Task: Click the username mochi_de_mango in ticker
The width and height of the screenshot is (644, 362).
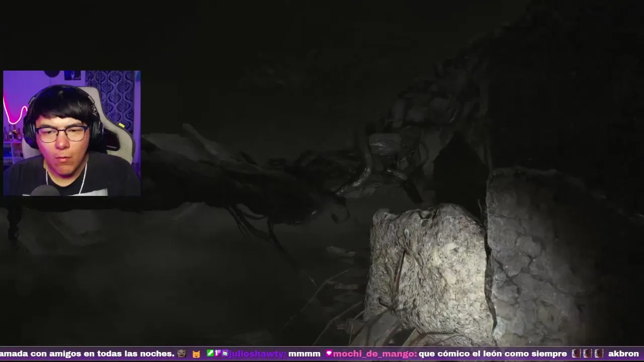Action: point(375,354)
